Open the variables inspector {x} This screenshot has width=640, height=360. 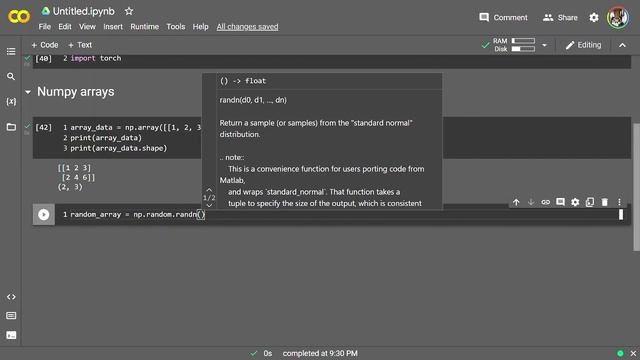click(x=11, y=102)
